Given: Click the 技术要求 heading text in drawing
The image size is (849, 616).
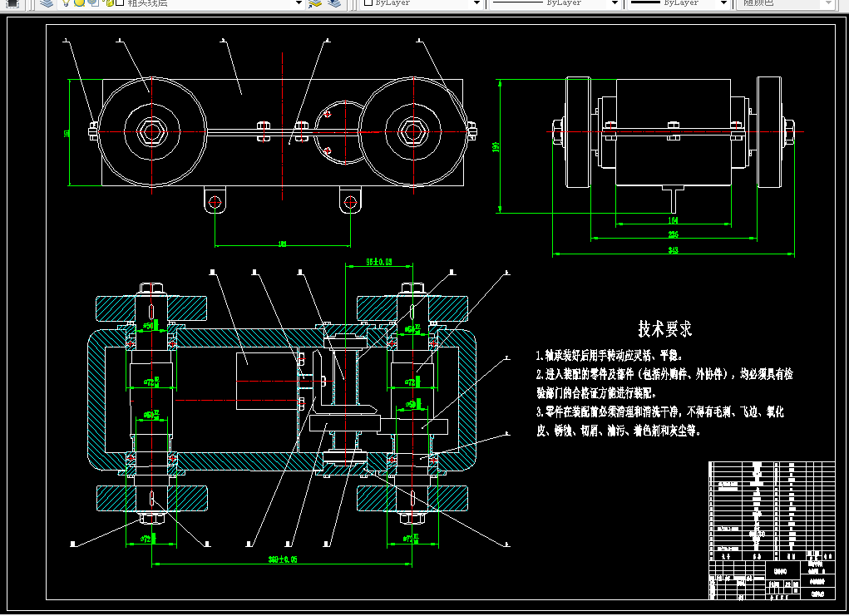Looking at the screenshot, I should (665, 328).
